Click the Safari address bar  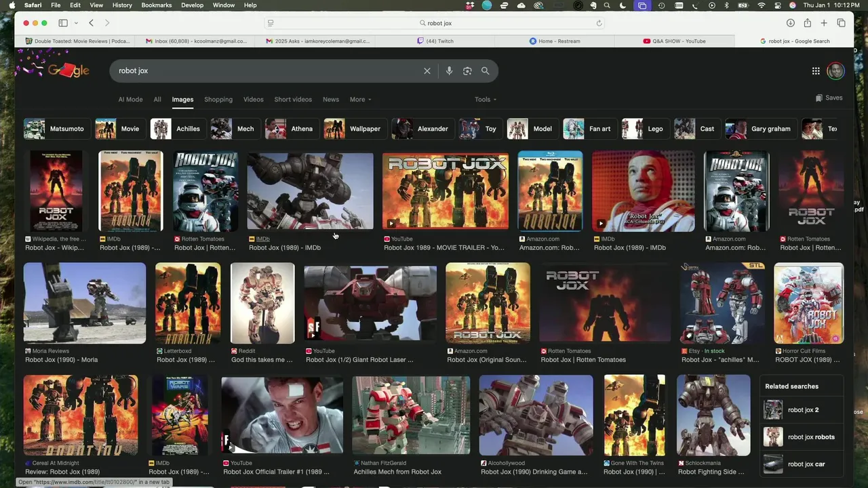435,23
